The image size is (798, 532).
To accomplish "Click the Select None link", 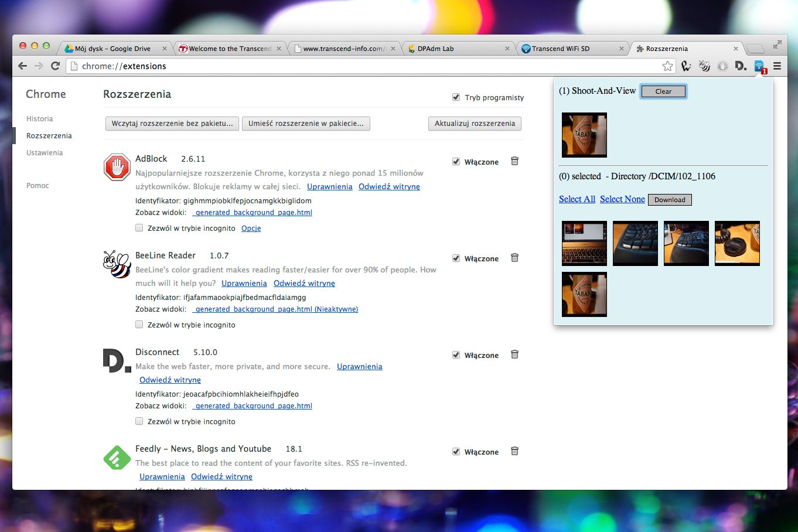I will (622, 199).
